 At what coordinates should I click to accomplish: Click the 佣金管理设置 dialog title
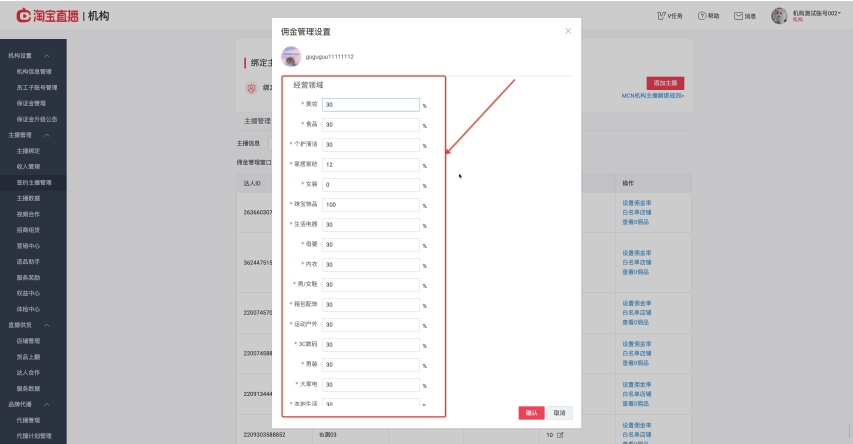[306, 32]
